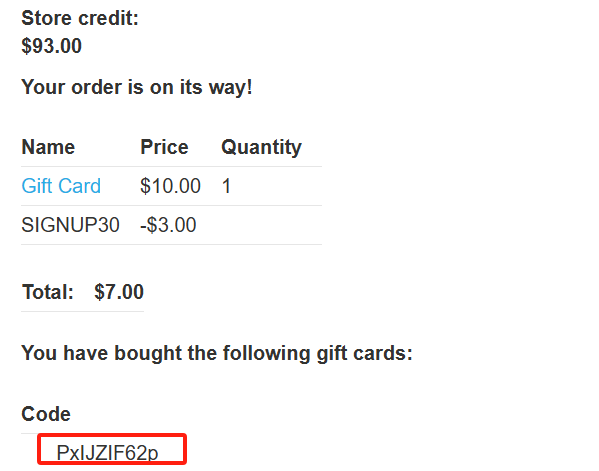The image size is (599, 471).
Task: Open the Gift Card product link
Action: pos(61,186)
